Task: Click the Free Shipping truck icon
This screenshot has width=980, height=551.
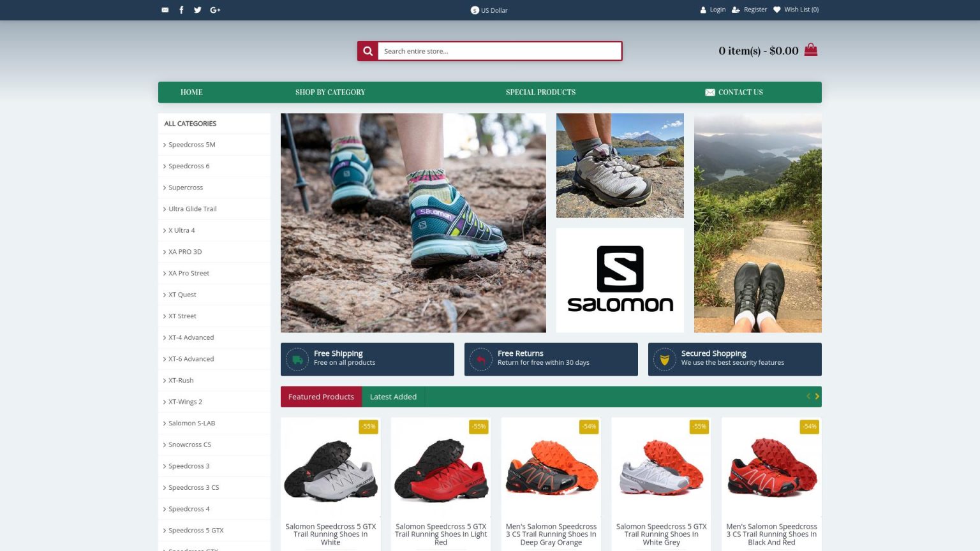Action: pos(297,360)
